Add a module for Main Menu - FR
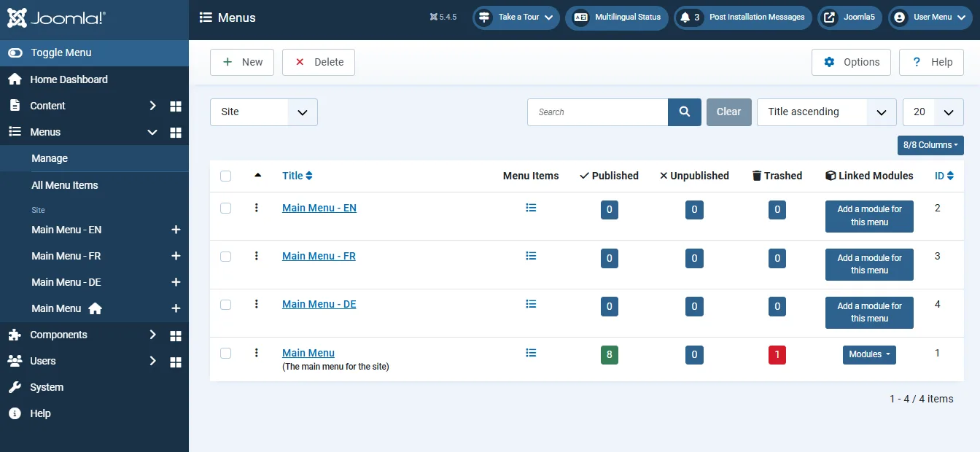 [x=869, y=264]
